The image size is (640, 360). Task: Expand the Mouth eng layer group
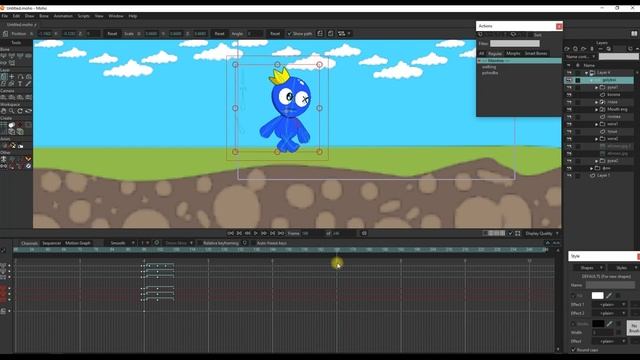pyautogui.click(x=596, y=109)
